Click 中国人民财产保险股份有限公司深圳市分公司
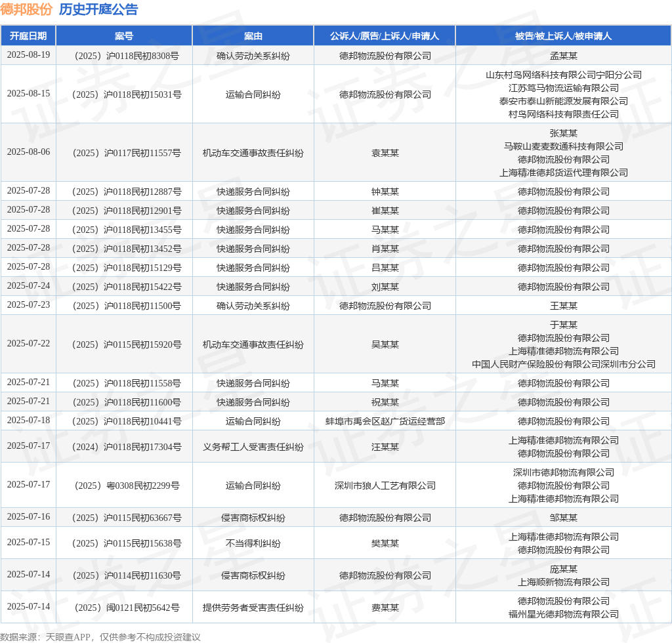The height and width of the screenshot is (643, 672). click(564, 364)
